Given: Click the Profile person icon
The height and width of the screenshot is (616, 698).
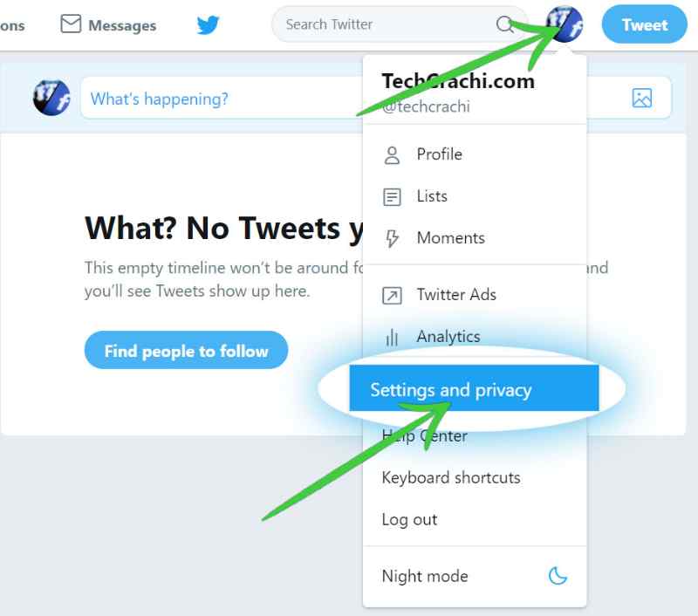Looking at the screenshot, I should (x=392, y=155).
